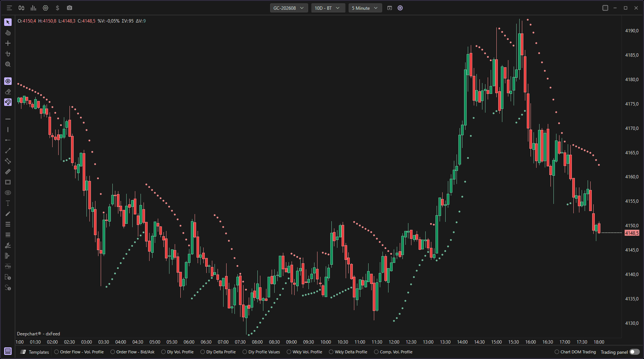644x359 pixels.
Task: Select Wkly Vol. Profile template
Action: (305, 352)
